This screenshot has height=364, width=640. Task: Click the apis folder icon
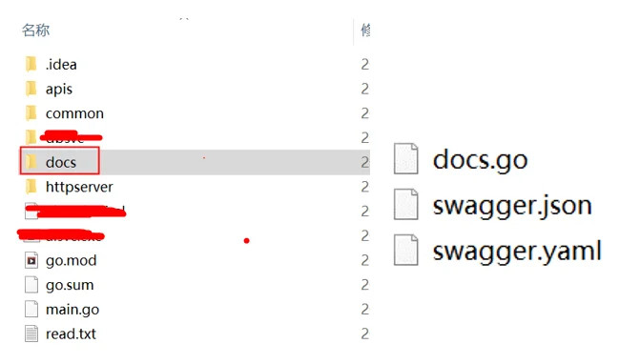[31, 89]
